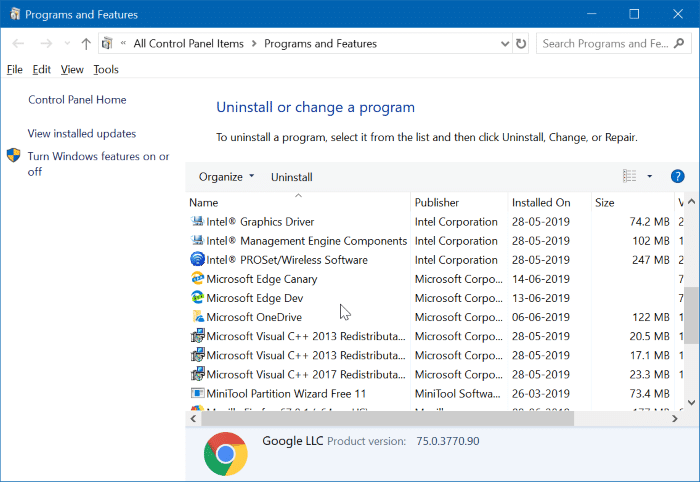This screenshot has height=482, width=700.
Task: Select MiniTool Partition Wizard Free 11 name
Action: click(286, 394)
